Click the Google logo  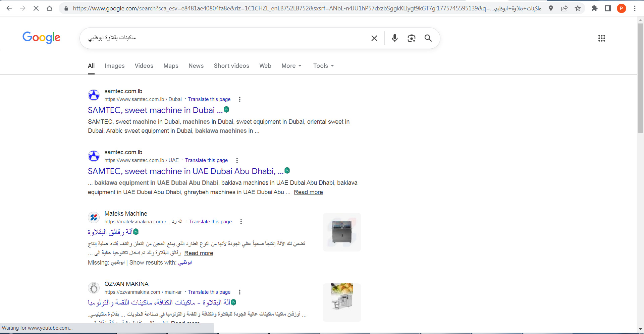[42, 38]
